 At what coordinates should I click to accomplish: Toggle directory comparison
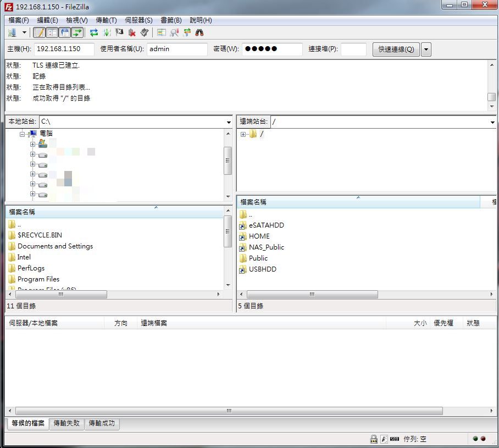tap(174, 32)
